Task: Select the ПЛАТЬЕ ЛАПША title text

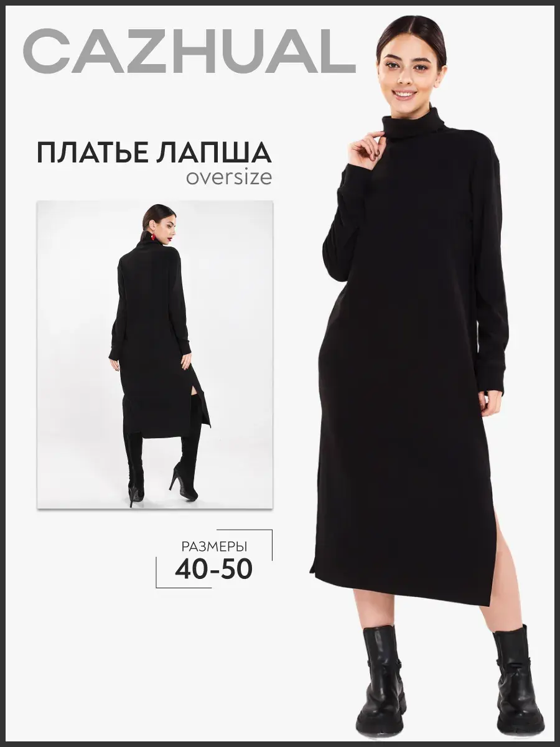Action: pos(154,153)
